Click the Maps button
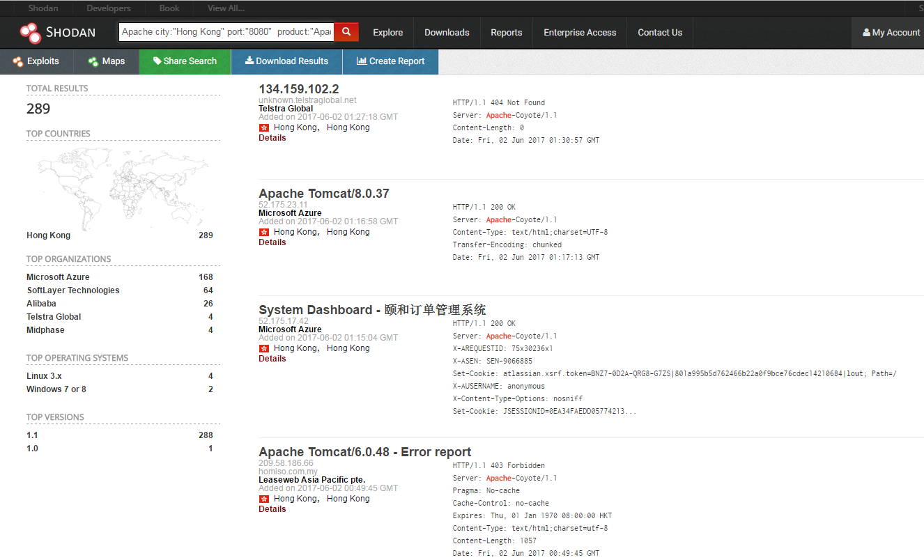924x560 pixels. pyautogui.click(x=107, y=61)
